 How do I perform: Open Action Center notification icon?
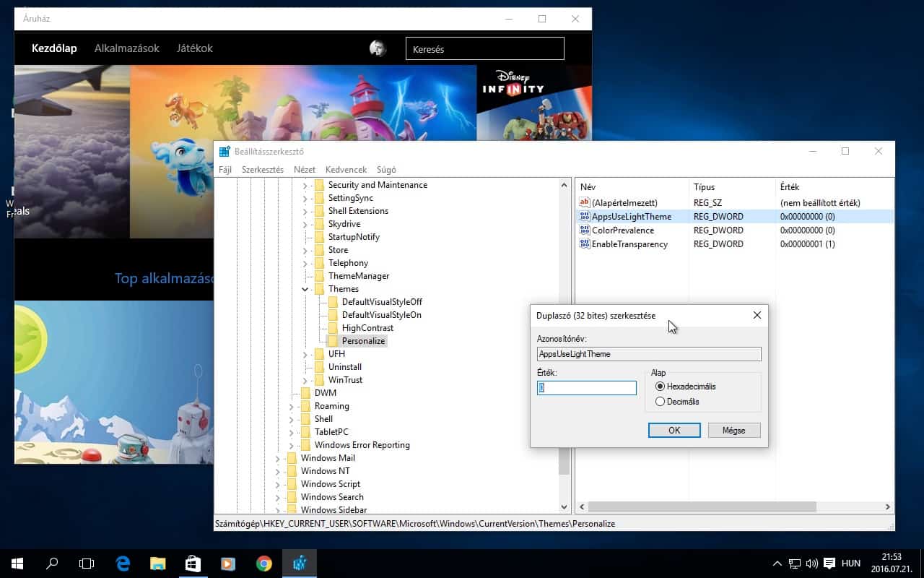829,564
